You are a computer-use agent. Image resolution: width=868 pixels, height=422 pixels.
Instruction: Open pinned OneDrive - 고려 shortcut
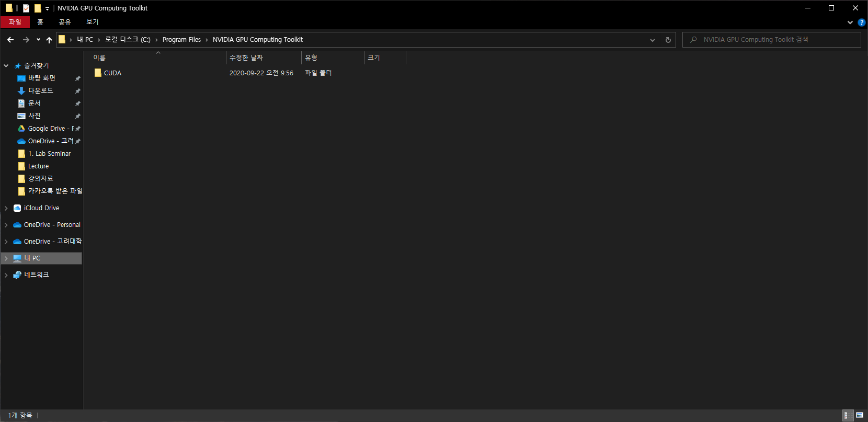50,141
